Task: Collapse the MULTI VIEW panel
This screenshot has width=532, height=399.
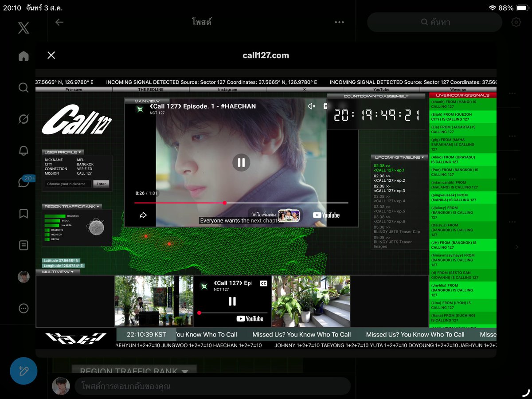Action: pyautogui.click(x=58, y=272)
